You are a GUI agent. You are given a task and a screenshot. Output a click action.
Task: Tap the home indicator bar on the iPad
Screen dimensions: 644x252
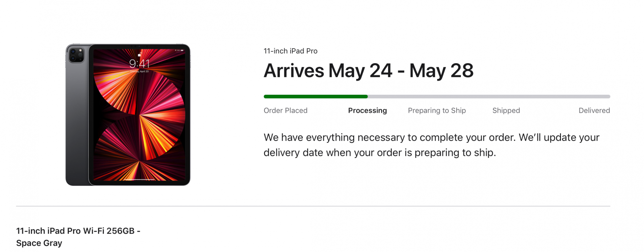tap(139, 179)
